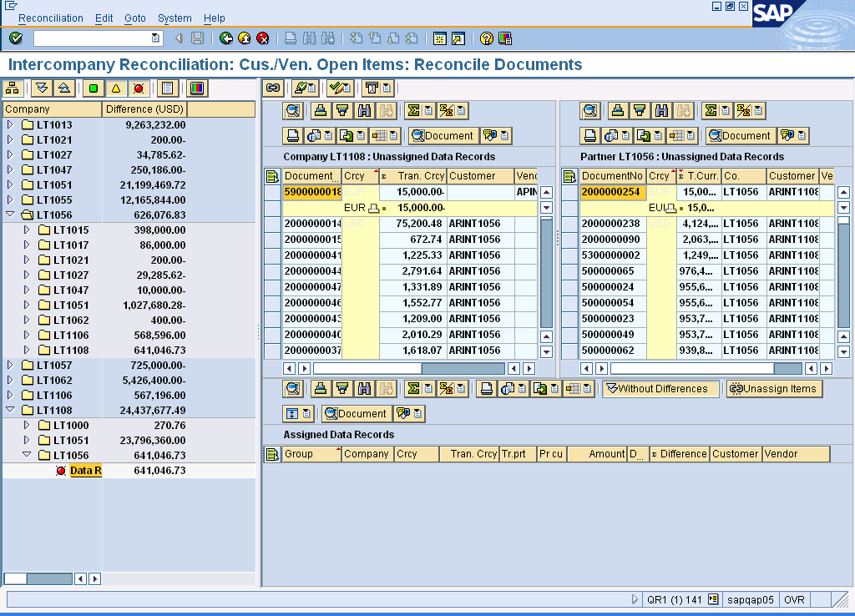The image size is (855, 616).
Task: Toggle the green square status filter
Action: click(x=94, y=88)
